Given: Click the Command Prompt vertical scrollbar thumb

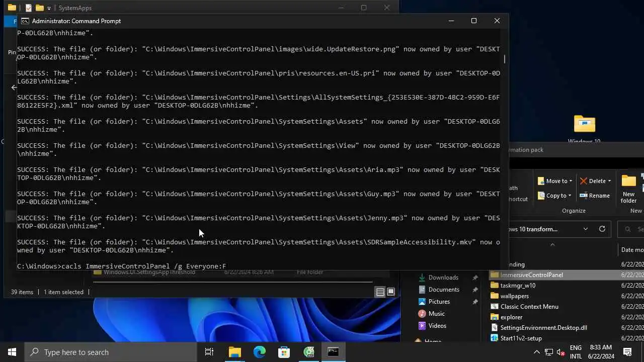Looking at the screenshot, I should pyautogui.click(x=505, y=59).
